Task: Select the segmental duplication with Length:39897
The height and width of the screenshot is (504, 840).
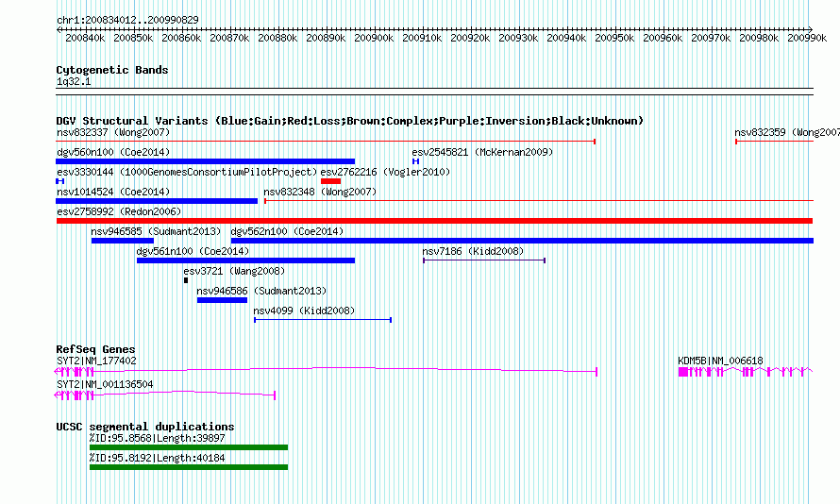Action: [189, 447]
